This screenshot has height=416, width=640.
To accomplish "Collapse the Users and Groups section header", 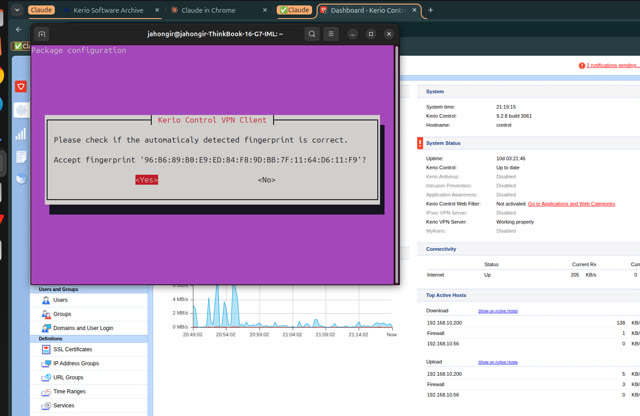I will pos(89,289).
